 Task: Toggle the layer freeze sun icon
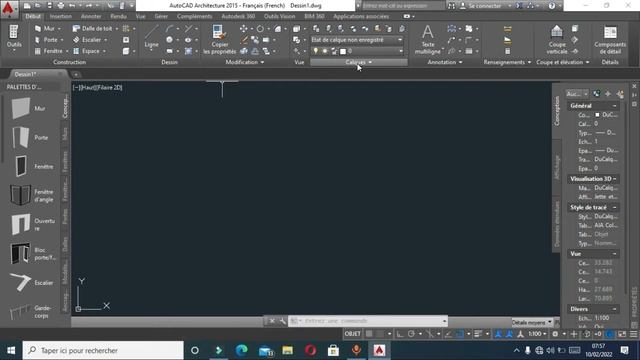pyautogui.click(x=325, y=51)
